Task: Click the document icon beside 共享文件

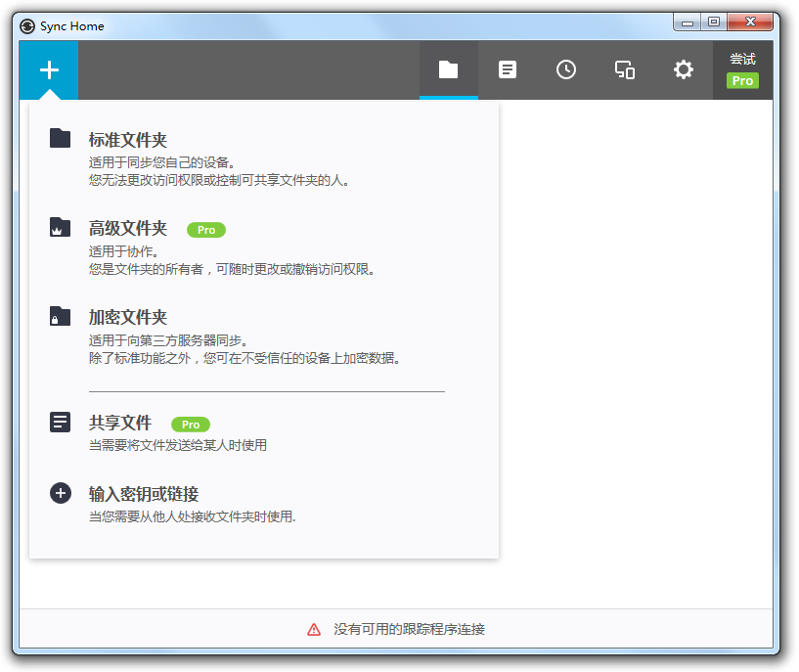Action: click(60, 422)
